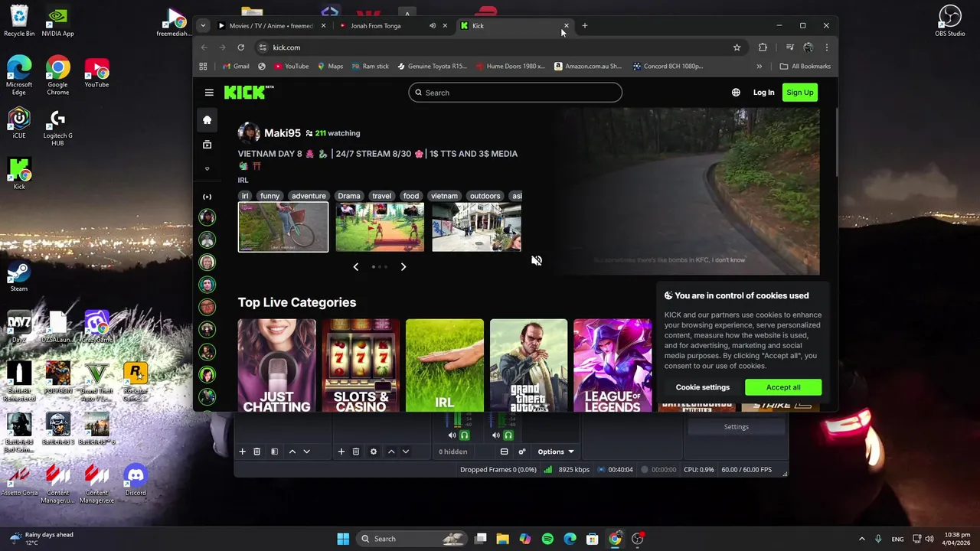Unmute the Kick stream preview
The width and height of the screenshot is (980, 551).
click(537, 261)
